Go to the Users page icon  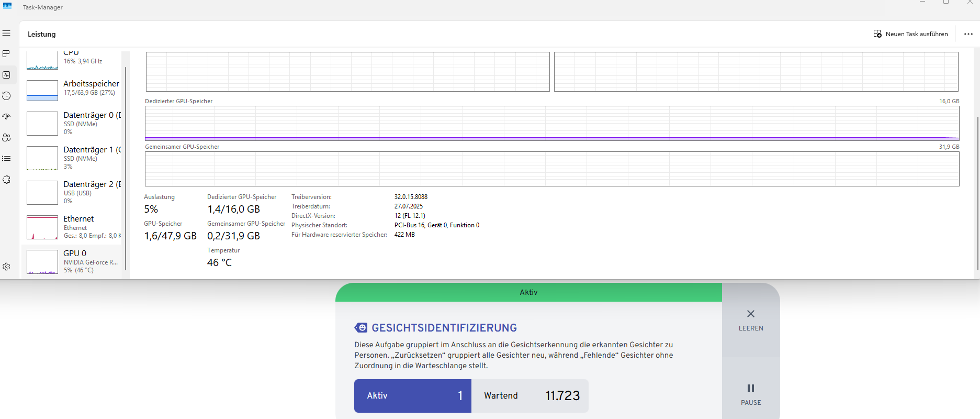(6, 138)
